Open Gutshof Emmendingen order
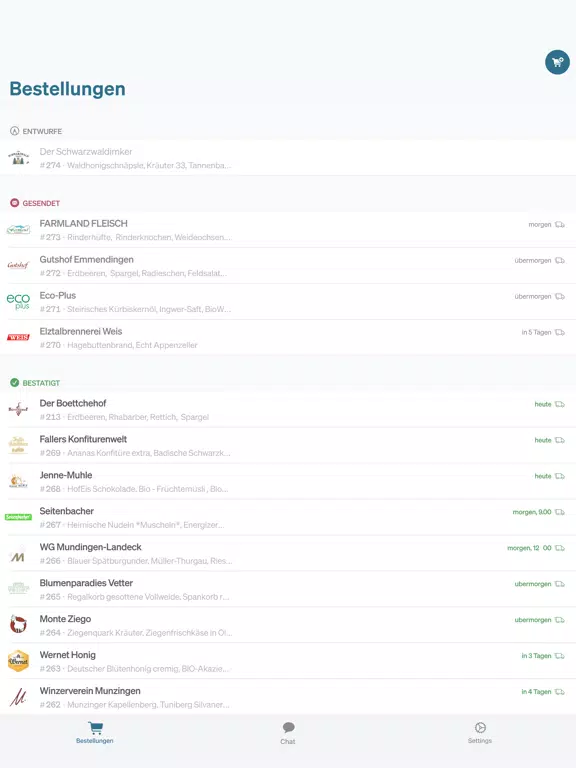Image resolution: width=576 pixels, height=768 pixels. tap(288, 265)
